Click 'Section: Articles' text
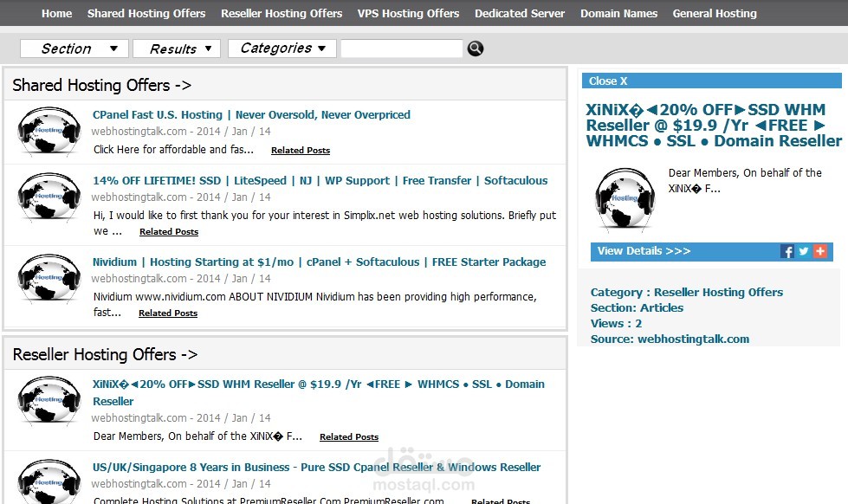The image size is (848, 504). pos(637,308)
